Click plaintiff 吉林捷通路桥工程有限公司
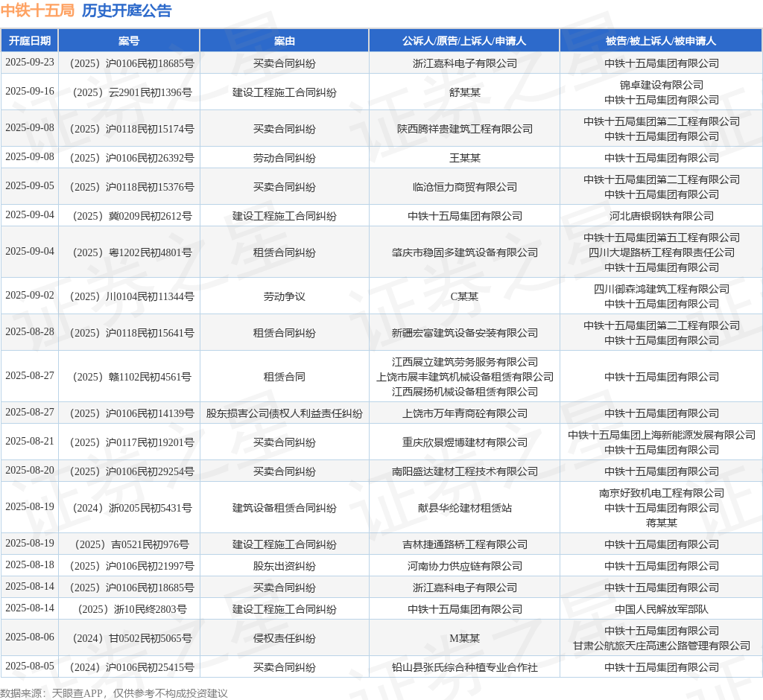The width and height of the screenshot is (763, 700). [x=465, y=544]
